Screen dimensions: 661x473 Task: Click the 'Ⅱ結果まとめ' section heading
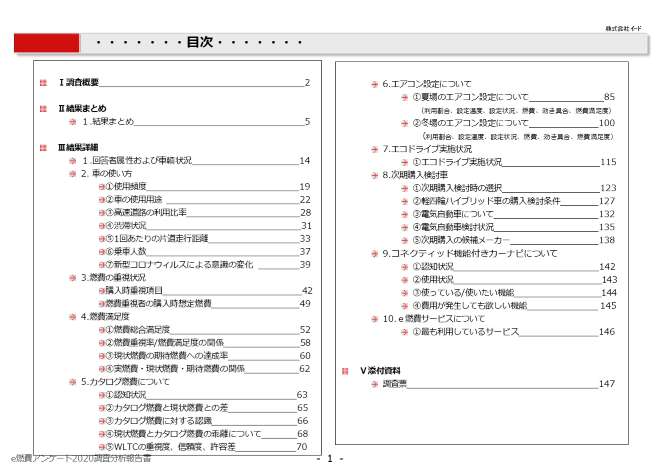click(x=82, y=108)
